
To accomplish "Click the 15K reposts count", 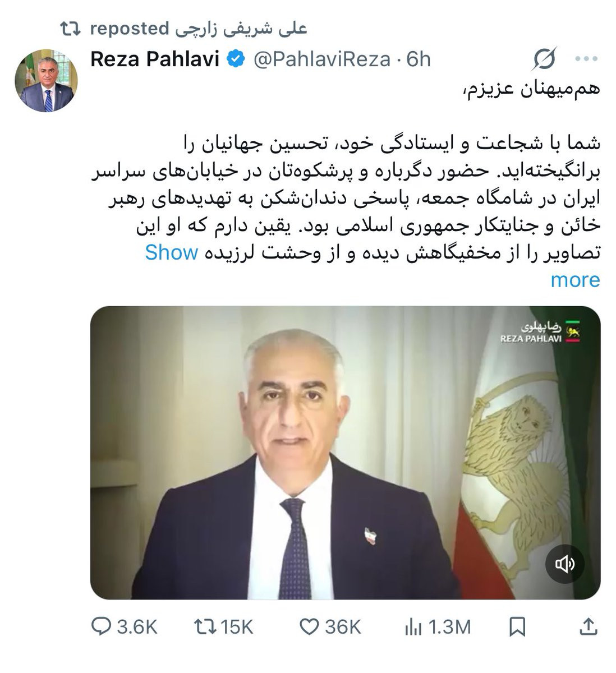I will (x=237, y=627).
